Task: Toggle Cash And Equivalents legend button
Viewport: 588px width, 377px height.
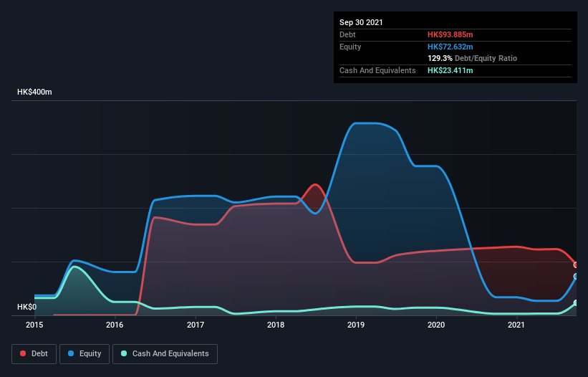Action: point(165,354)
